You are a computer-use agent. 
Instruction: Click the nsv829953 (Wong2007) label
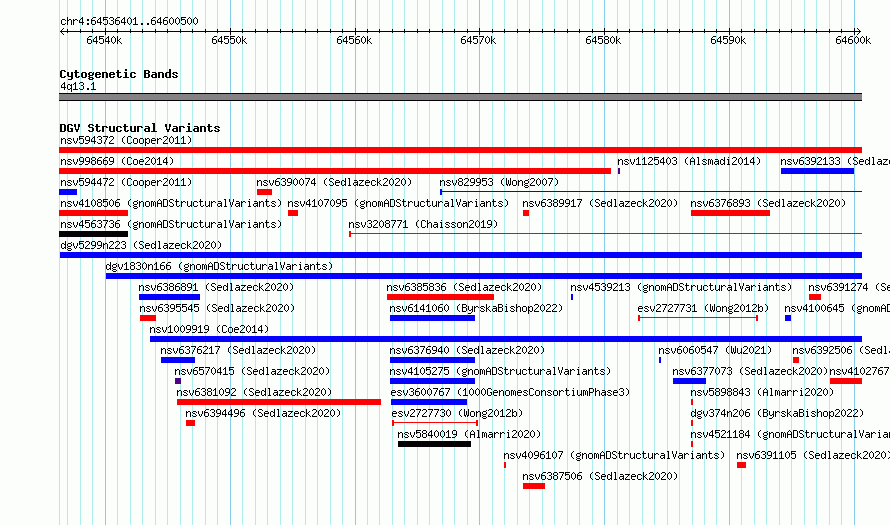[499, 182]
